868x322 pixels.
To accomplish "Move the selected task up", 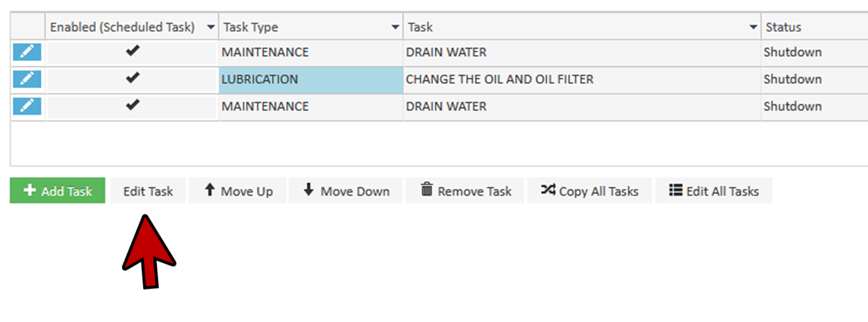I will tap(238, 191).
